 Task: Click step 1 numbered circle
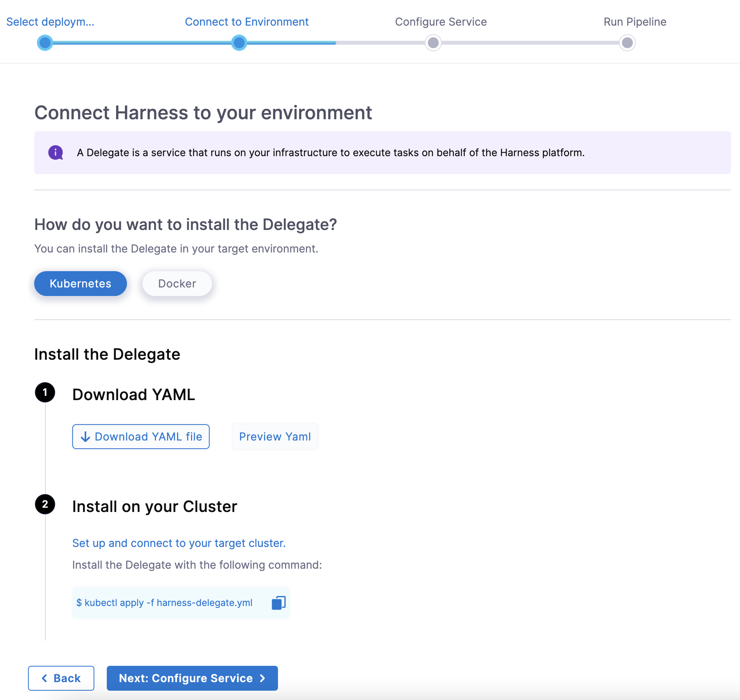45,392
